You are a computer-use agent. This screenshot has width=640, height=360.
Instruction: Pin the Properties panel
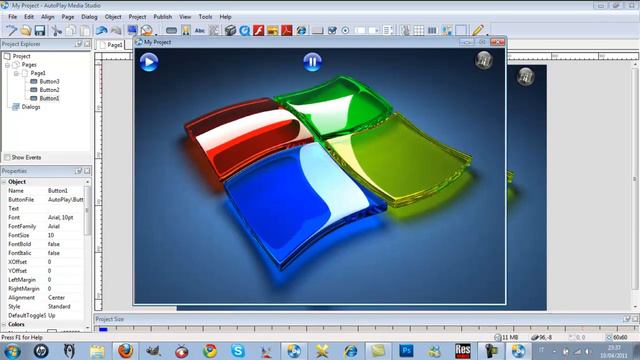78,171
